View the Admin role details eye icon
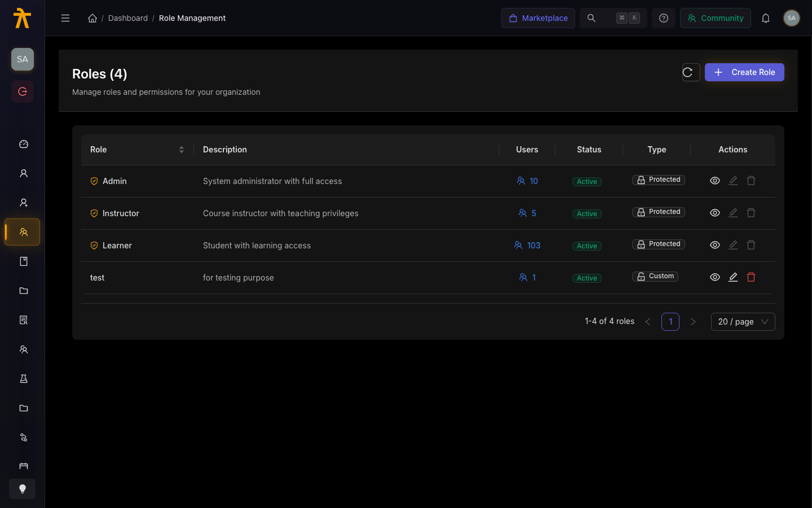812x508 pixels. [715, 181]
